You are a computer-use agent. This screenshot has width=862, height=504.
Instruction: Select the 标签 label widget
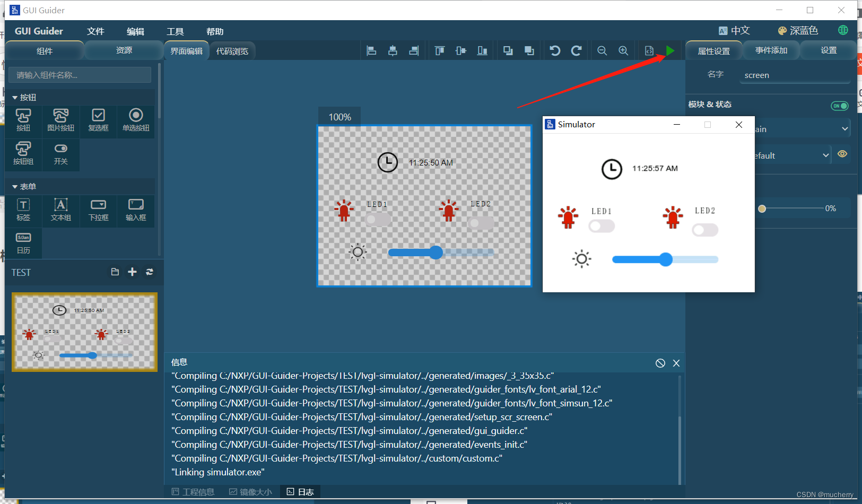(x=23, y=210)
